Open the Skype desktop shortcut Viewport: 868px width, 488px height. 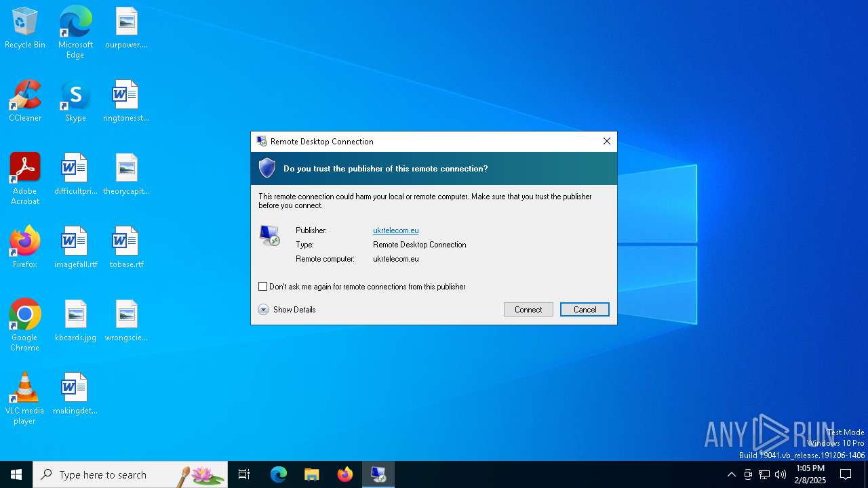point(75,101)
